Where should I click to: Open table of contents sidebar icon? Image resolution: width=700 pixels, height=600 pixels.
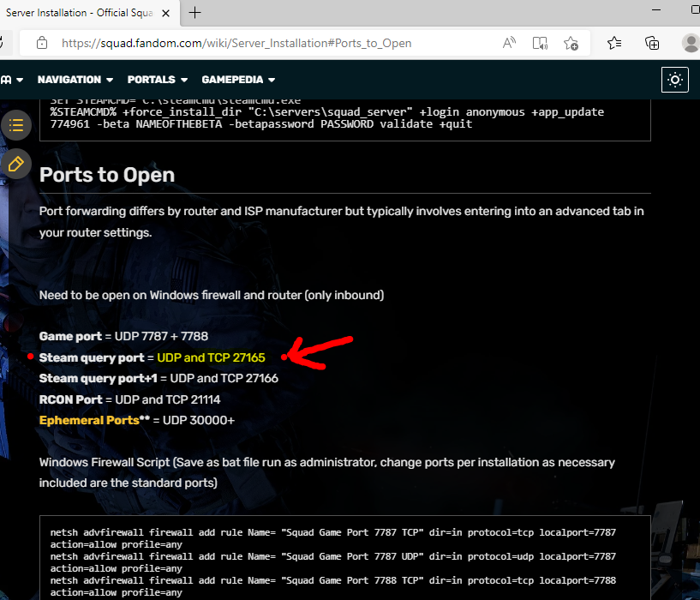16,125
